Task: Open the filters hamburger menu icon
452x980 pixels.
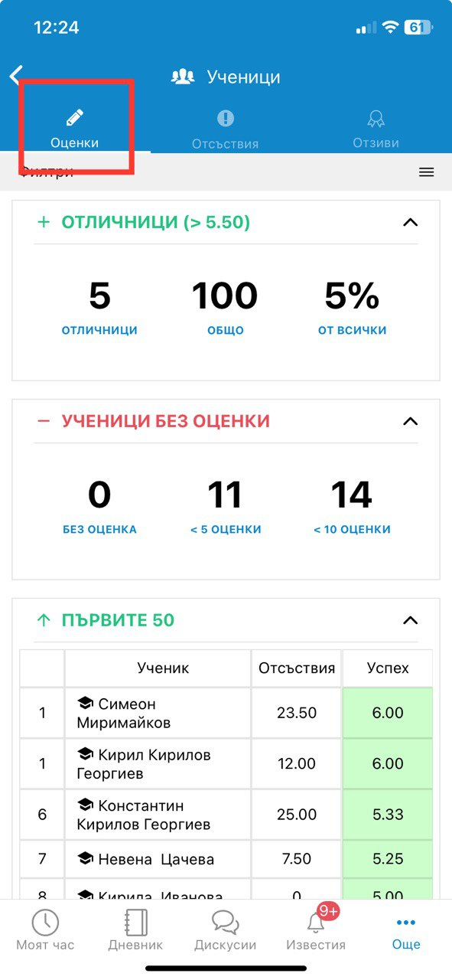Action: (426, 172)
